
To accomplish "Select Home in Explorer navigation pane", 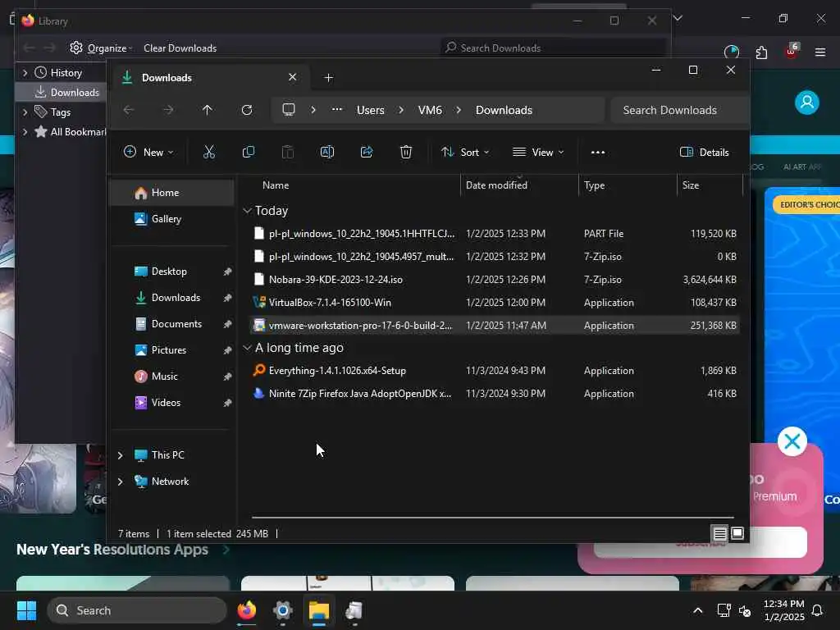I will pos(171,193).
